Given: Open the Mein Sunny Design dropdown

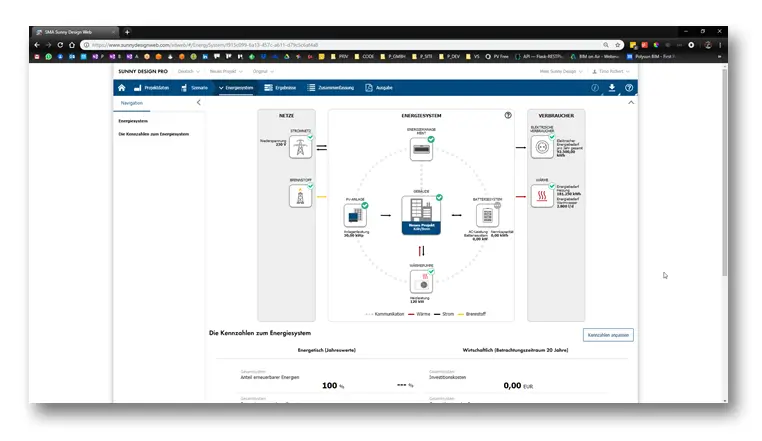Looking at the screenshot, I should coord(560,71).
